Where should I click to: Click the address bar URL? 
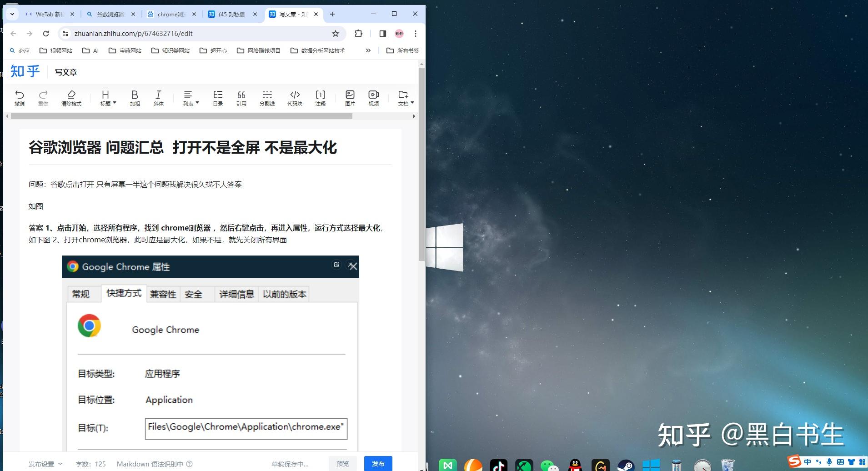click(x=134, y=34)
